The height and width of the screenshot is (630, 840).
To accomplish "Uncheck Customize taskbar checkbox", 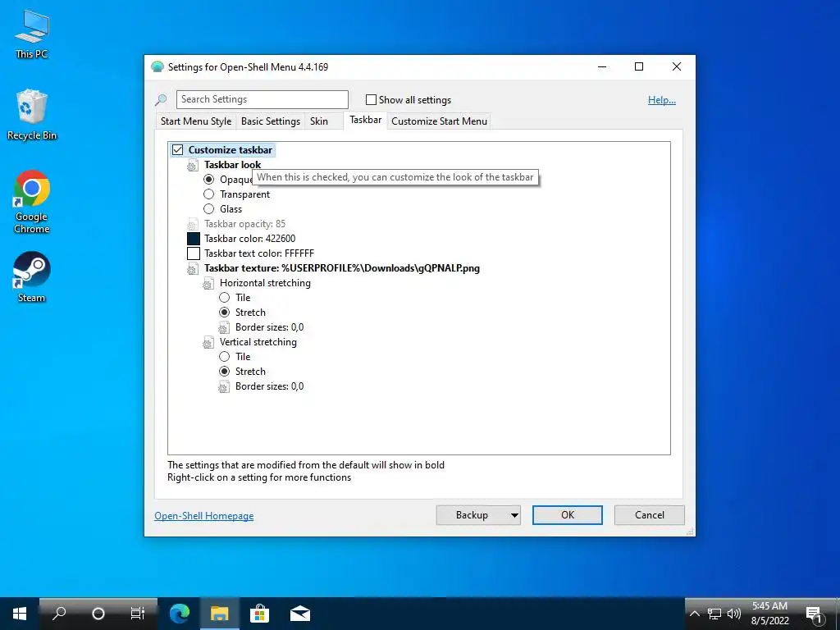I will pos(177,150).
